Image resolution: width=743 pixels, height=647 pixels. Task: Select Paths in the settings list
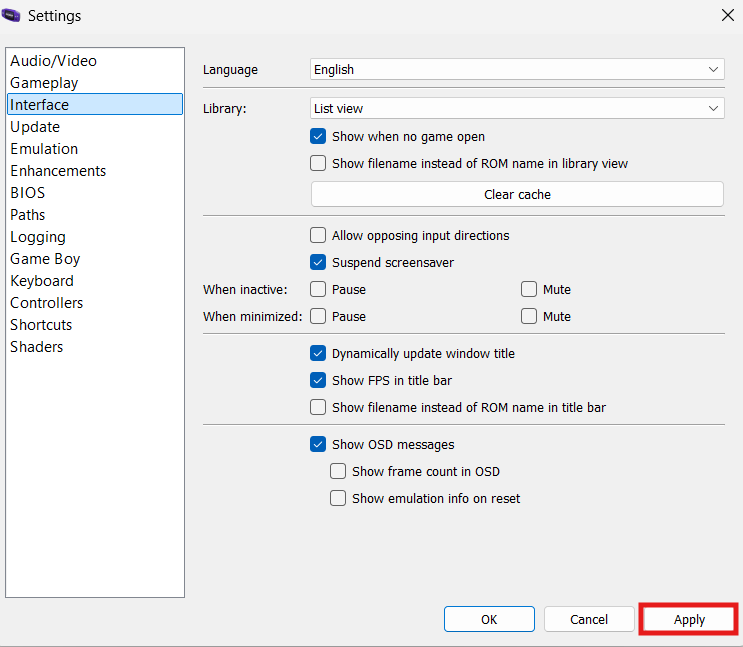[x=95, y=215]
